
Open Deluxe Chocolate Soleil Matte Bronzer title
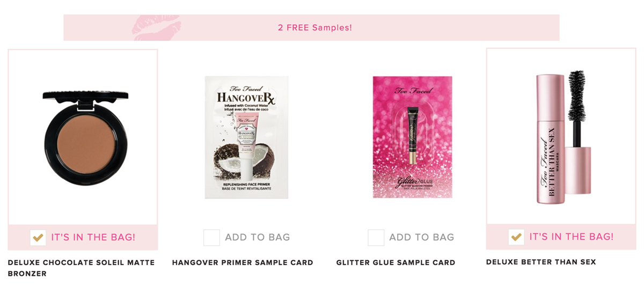pyautogui.click(x=82, y=268)
